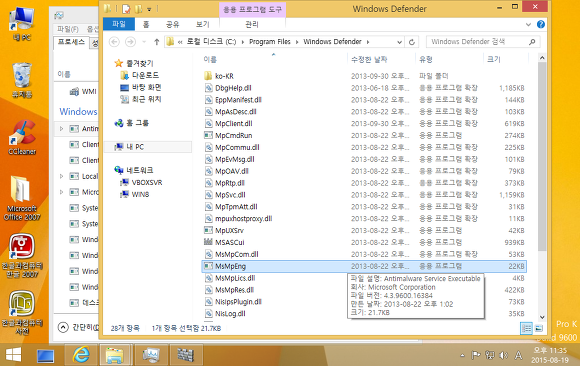Click the File Explorer taskbar icon
This screenshot has width=580, height=366.
(x=115, y=355)
